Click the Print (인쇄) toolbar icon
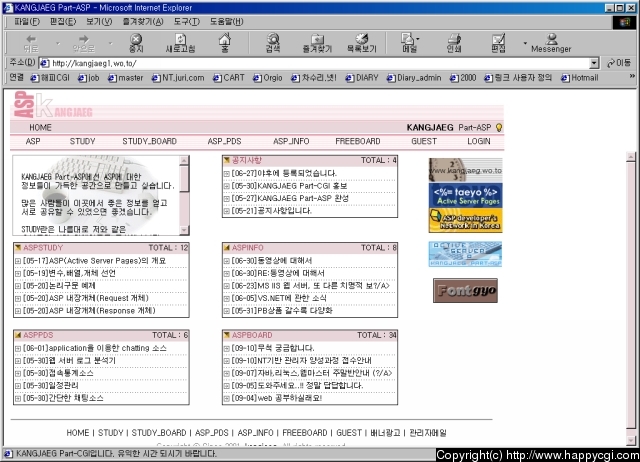 (454, 43)
